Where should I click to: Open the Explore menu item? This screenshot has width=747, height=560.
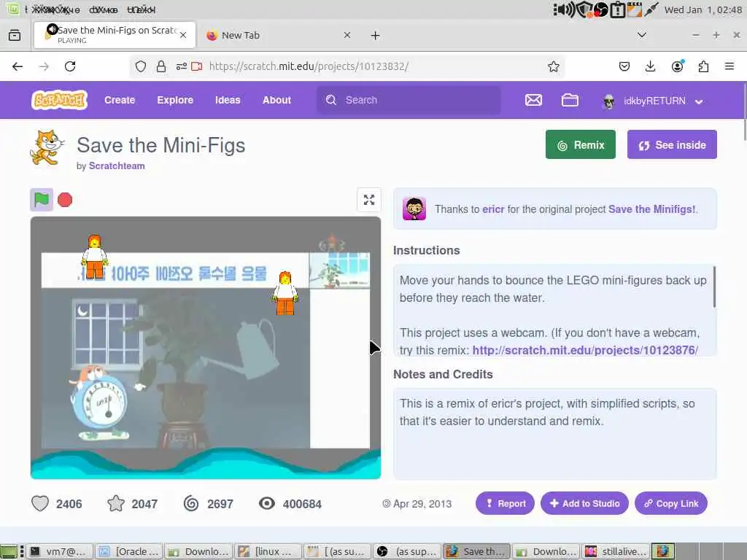pyautogui.click(x=175, y=100)
